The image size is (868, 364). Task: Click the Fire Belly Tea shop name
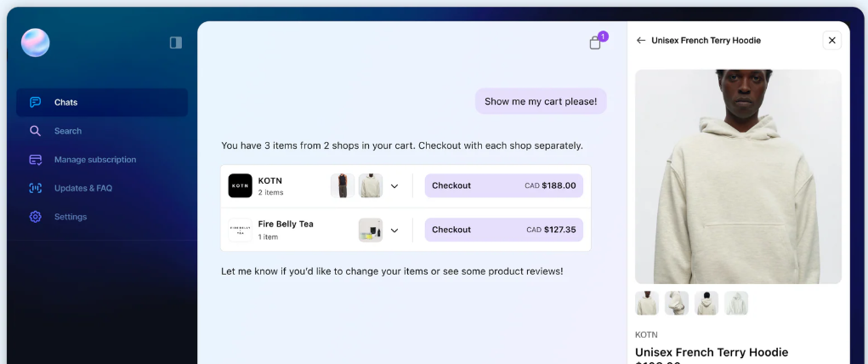coord(286,224)
